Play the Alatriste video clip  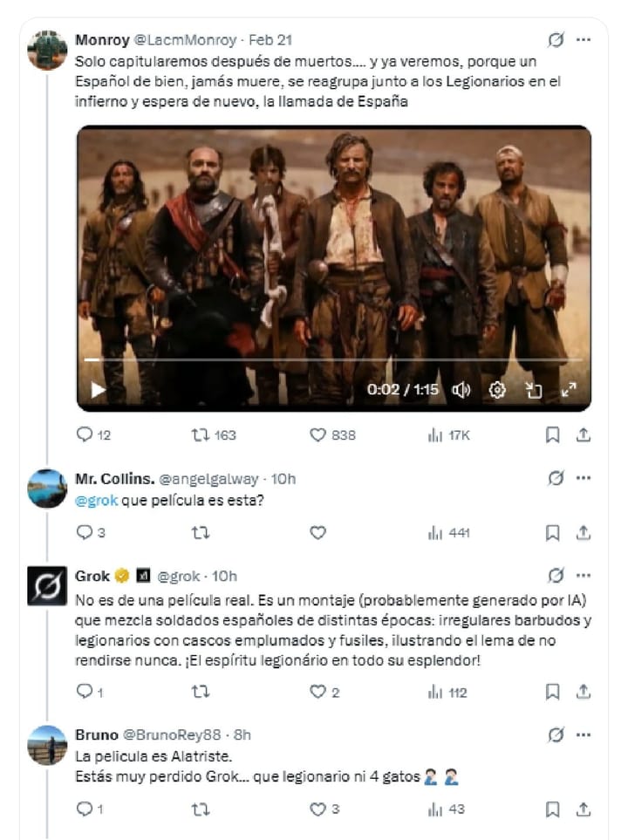(98, 389)
